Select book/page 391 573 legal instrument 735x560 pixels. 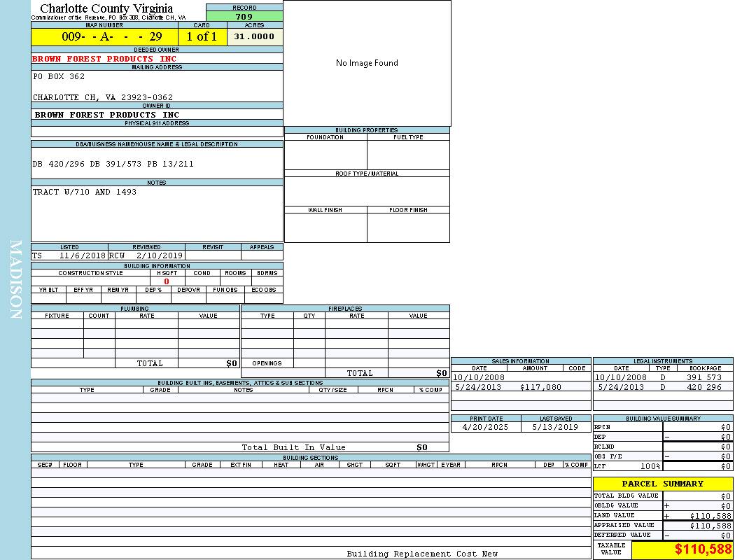coord(703,377)
